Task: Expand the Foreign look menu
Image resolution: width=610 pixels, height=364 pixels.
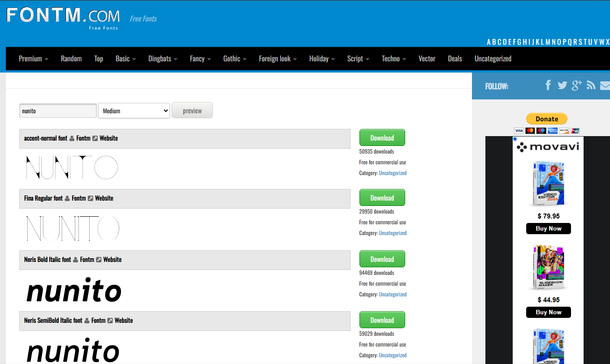Action: 278,59
